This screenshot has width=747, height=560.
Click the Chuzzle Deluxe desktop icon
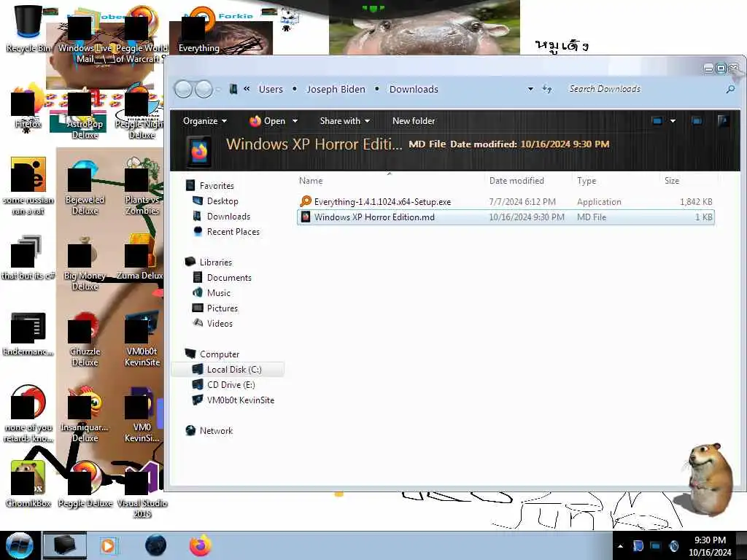click(85, 339)
